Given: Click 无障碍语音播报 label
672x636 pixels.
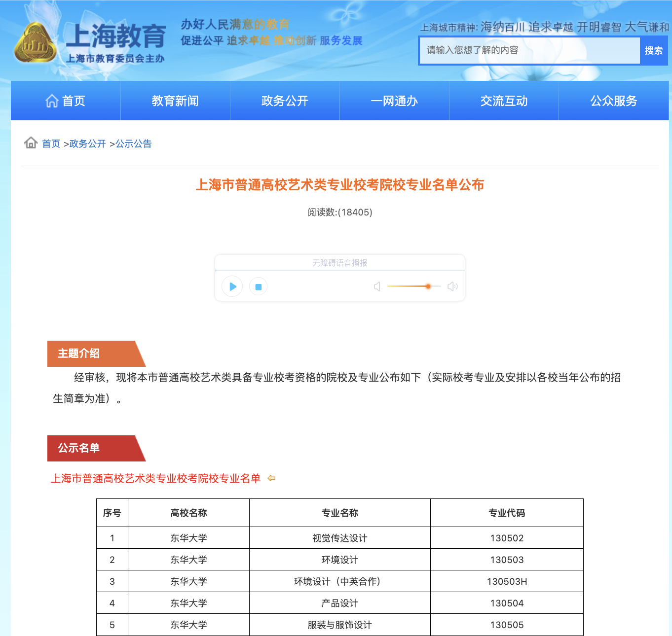Looking at the screenshot, I should tap(340, 263).
